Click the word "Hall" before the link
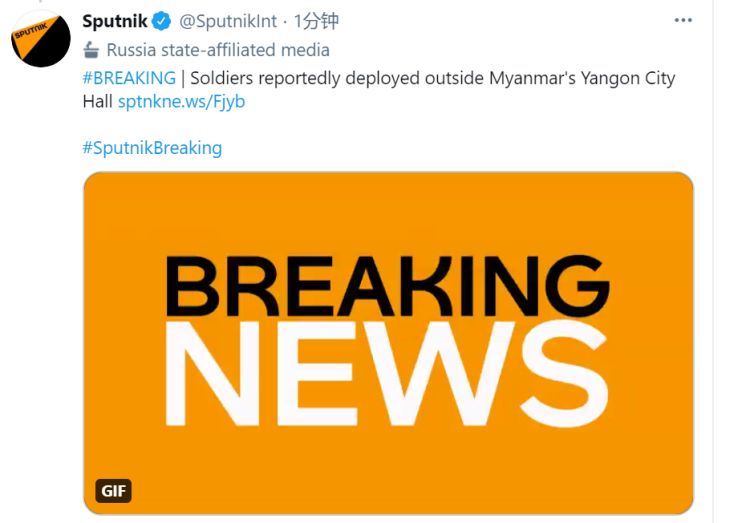Viewport: 750px width, 523px height. pyautogui.click(x=97, y=102)
